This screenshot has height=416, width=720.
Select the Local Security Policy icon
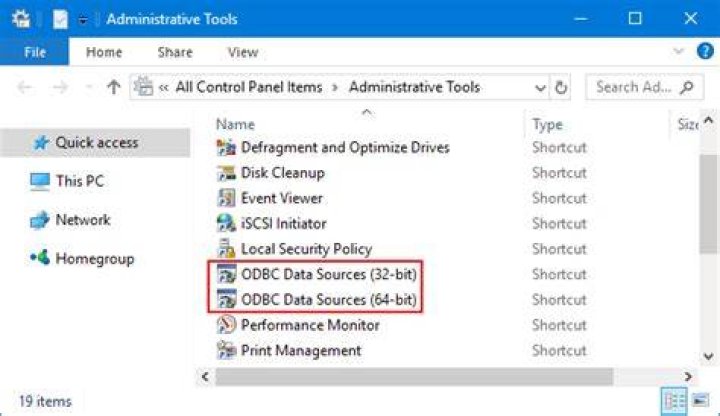pos(226,249)
